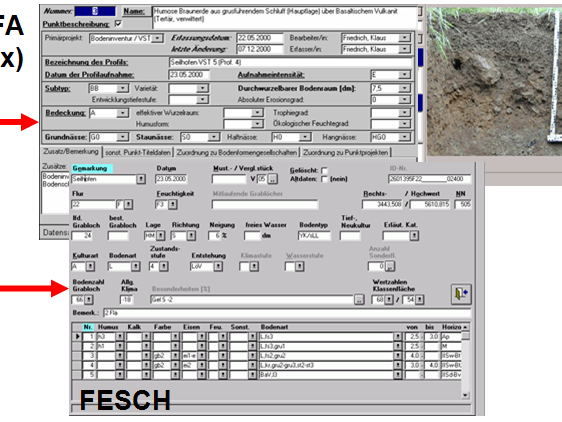
Task: Click the Erfassungsdatum field
Action: tap(259, 38)
